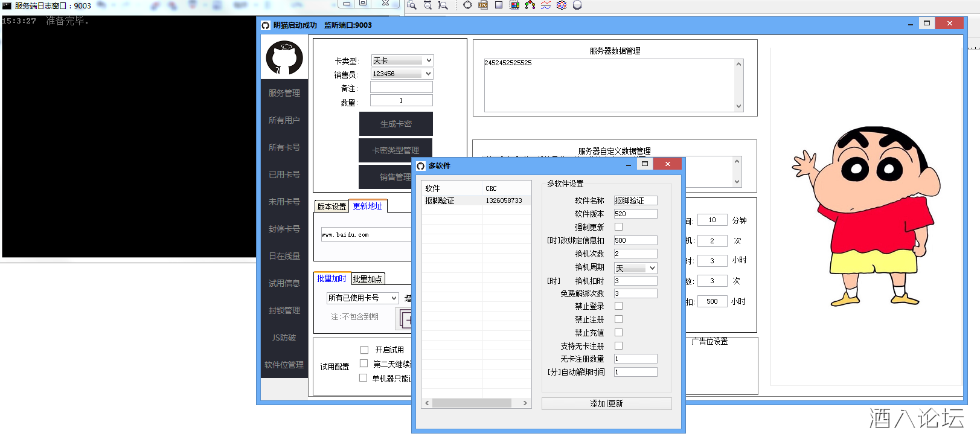Open 所有用户 in the sidebar

284,120
